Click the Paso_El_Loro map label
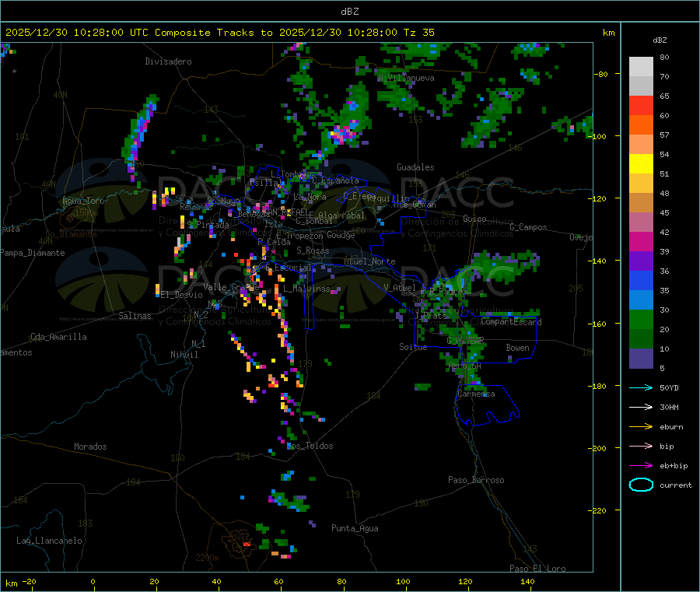Image resolution: width=700 pixels, height=592 pixels. point(538,569)
